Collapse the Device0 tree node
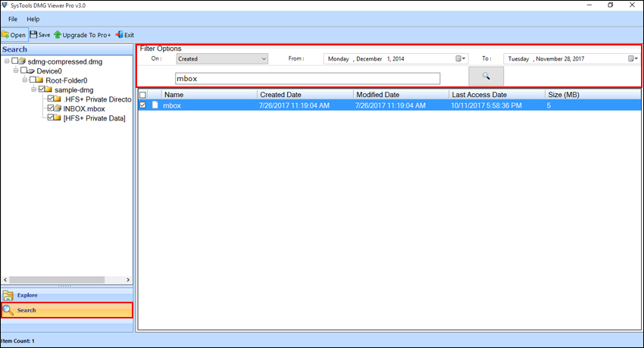Viewport: 644px width, 348px height. click(16, 71)
